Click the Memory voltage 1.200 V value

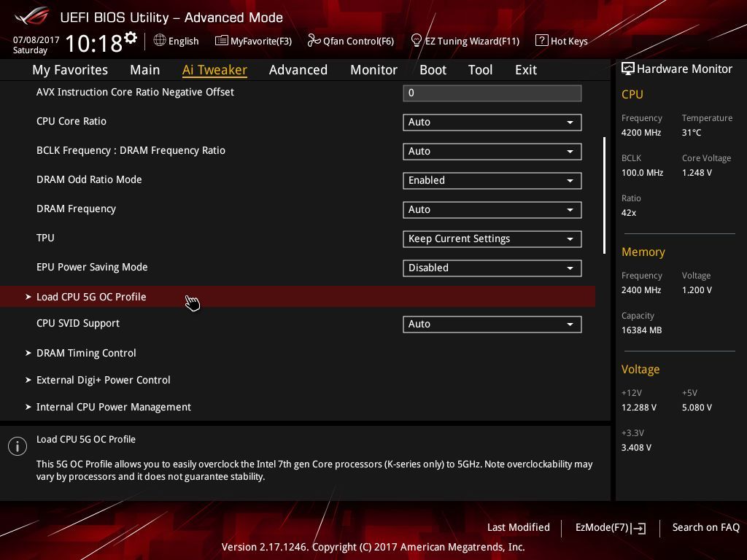pyautogui.click(x=697, y=289)
